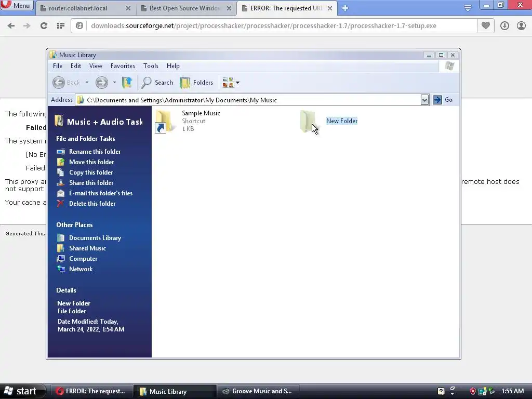Click Delete this folder
532x399 pixels.
92,204
